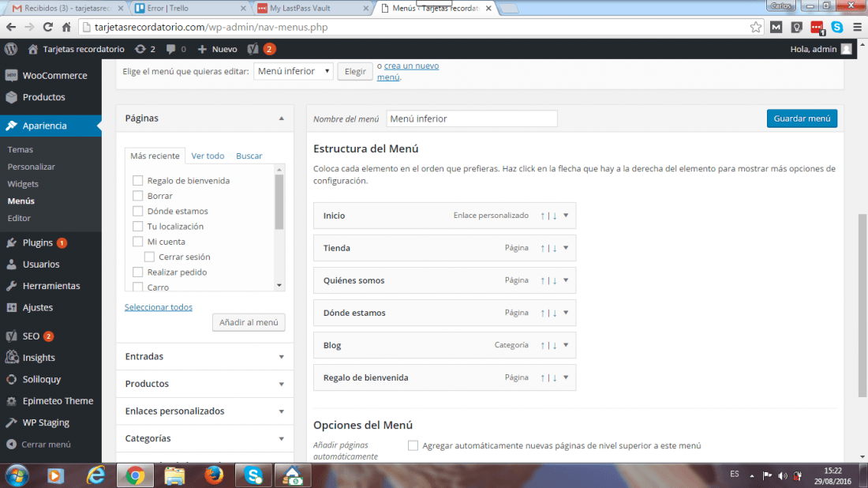Tick Dónde estamos page checkbox

tap(138, 211)
